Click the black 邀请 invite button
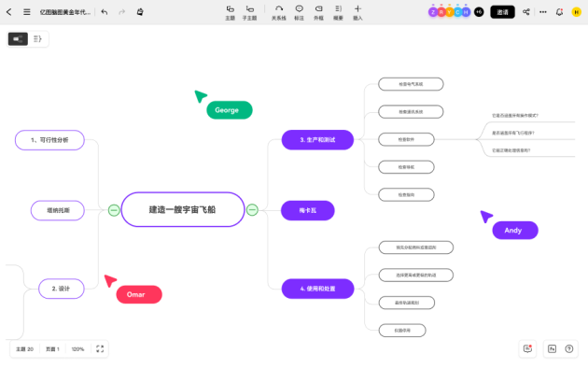Viewport: 588px width, 368px height. [502, 12]
